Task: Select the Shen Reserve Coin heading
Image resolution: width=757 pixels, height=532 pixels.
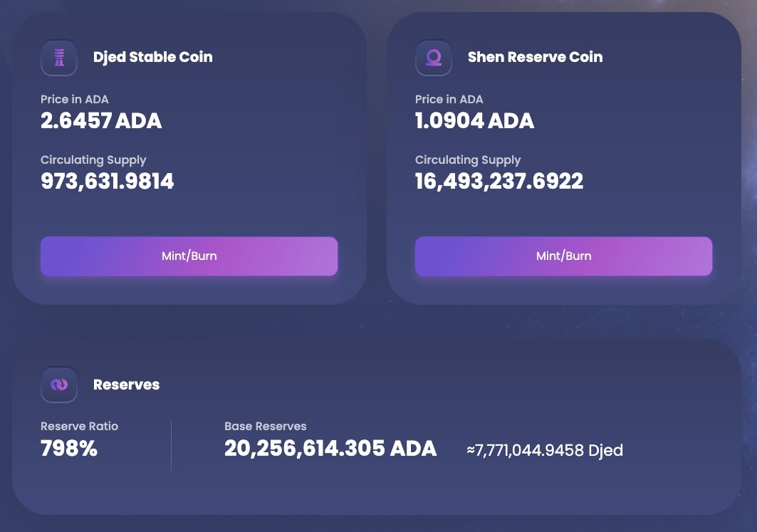Action: pos(535,57)
